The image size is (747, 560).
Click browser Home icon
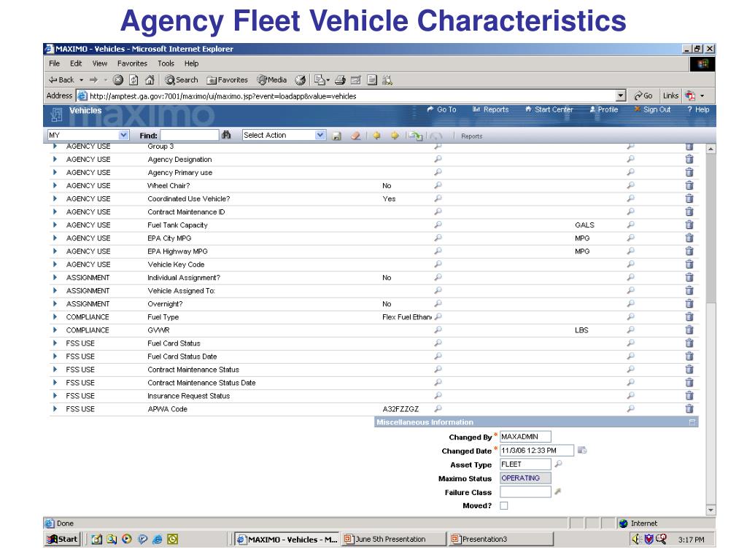(x=150, y=80)
